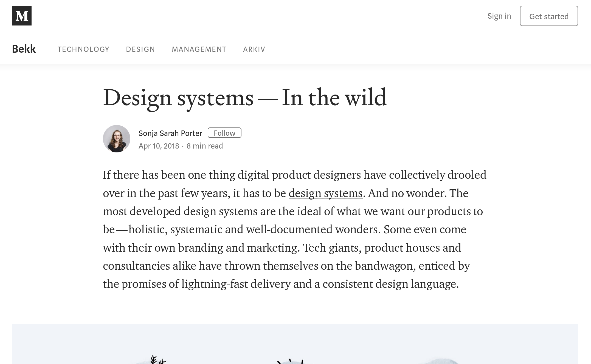The height and width of the screenshot is (364, 591).
Task: Click the middle sketch in banner image
Action: 290,362
